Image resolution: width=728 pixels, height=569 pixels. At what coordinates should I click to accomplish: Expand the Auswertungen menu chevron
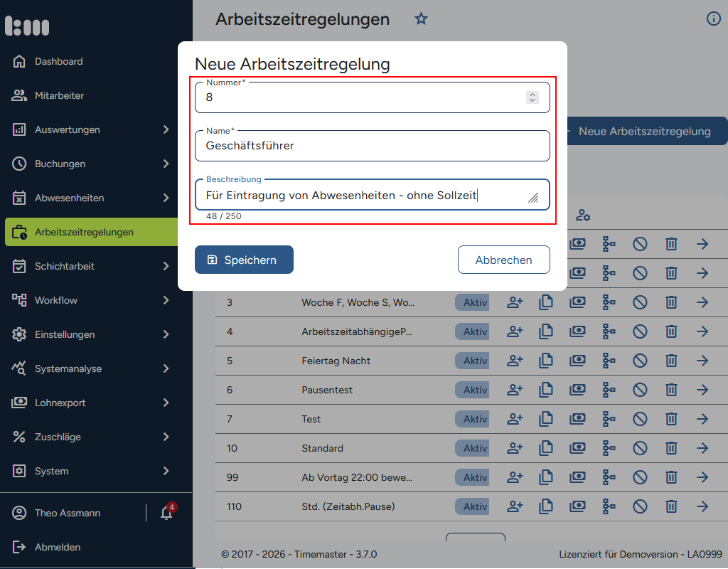[166, 129]
